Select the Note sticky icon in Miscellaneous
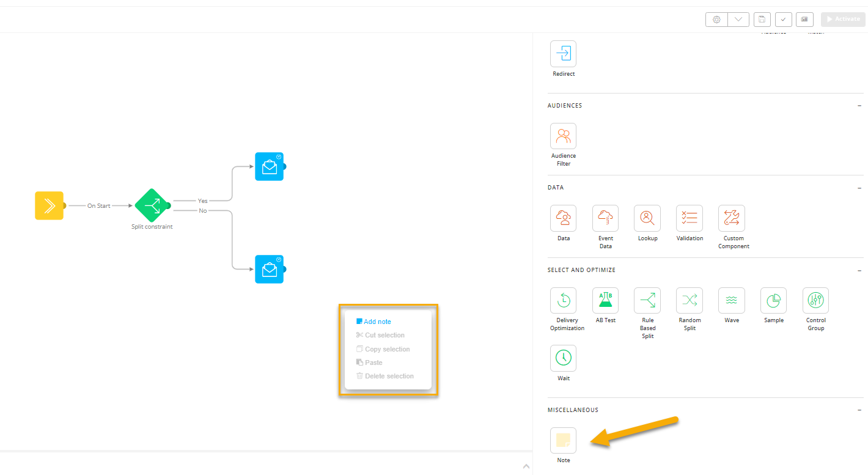This screenshot has width=868, height=475. click(x=563, y=440)
